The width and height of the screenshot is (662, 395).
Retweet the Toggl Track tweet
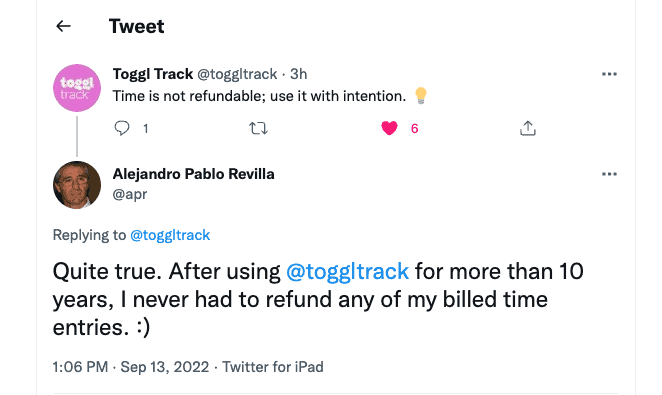coord(258,128)
